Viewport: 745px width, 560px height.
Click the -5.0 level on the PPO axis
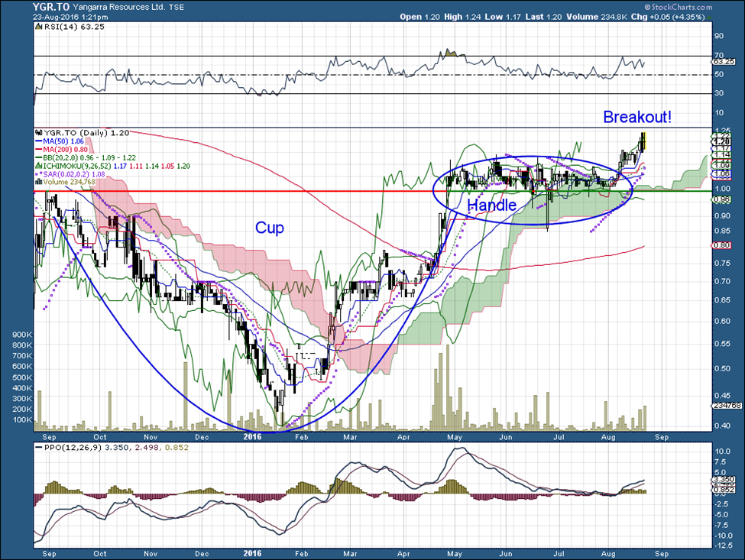tap(723, 515)
